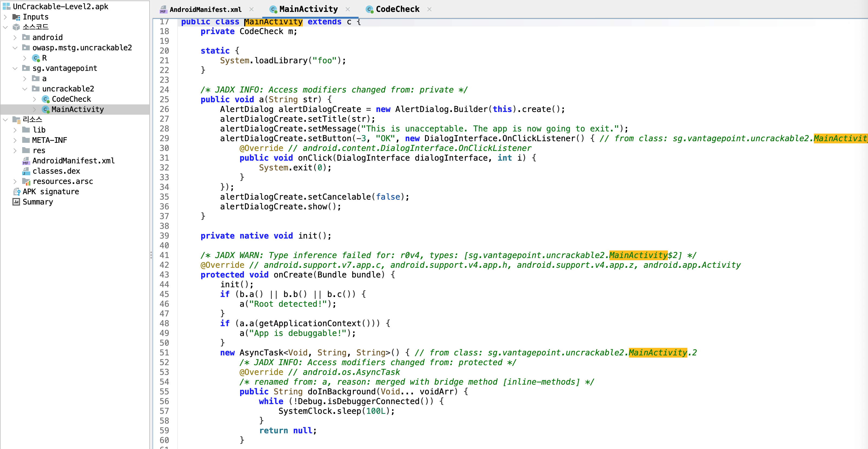Click AndroidManifest.xml manifest icon in tree
This screenshot has height=449, width=868.
26,161
